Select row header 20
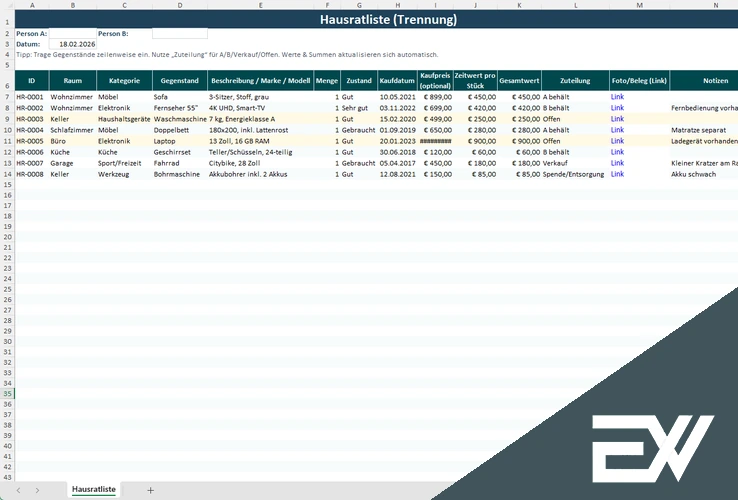The image size is (738, 500). pyautogui.click(x=7, y=237)
